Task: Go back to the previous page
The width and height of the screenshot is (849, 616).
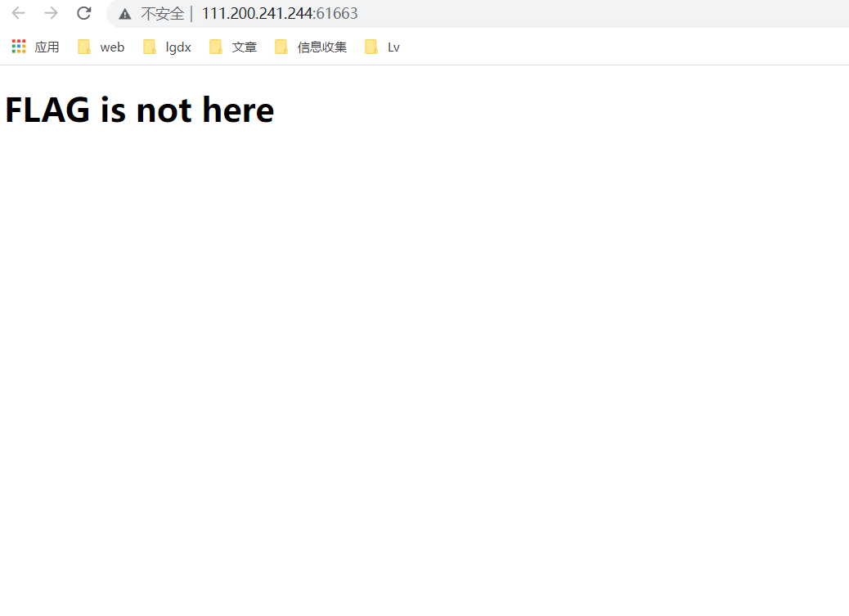Action: click(x=19, y=13)
